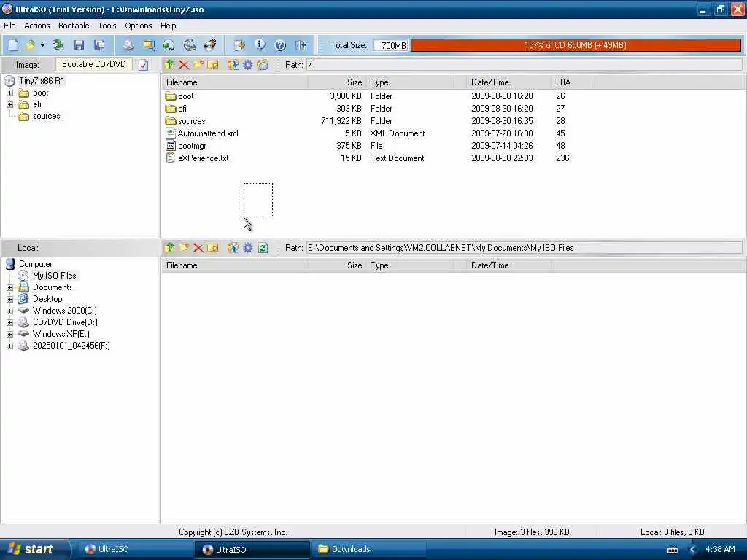The width and height of the screenshot is (747, 560).
Task: Click the blue gear icon in Local toolbar
Action: (x=248, y=248)
